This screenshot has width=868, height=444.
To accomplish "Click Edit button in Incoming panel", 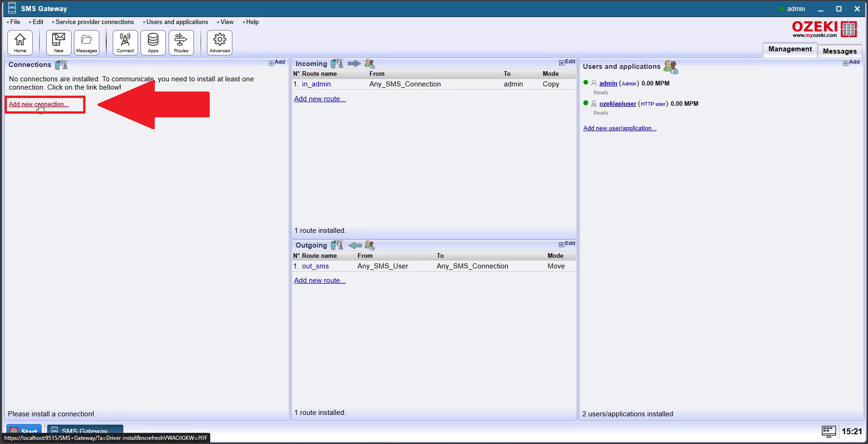I will click(x=567, y=62).
